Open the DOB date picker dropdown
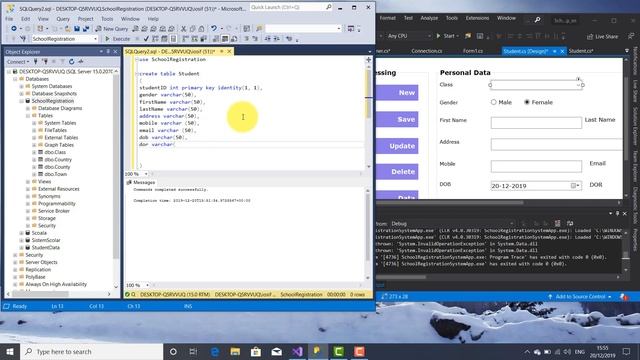Viewport: 640px width, 360px height. pyautogui.click(x=576, y=186)
